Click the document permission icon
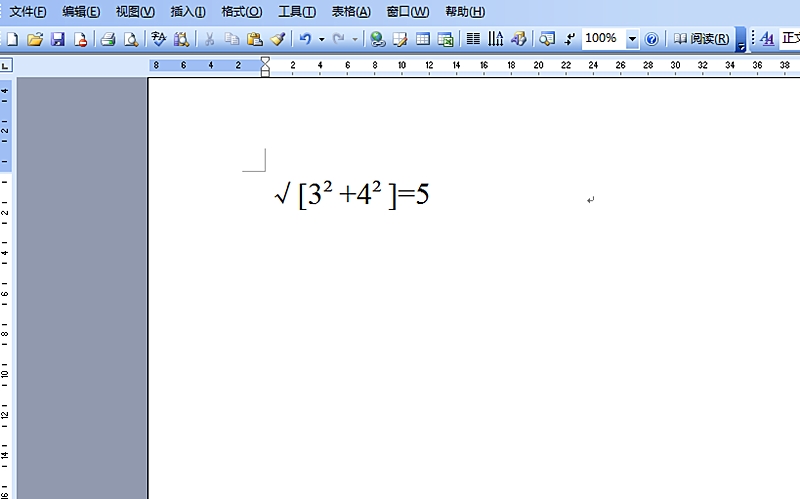Screen dimensions: 800x499 [80, 39]
